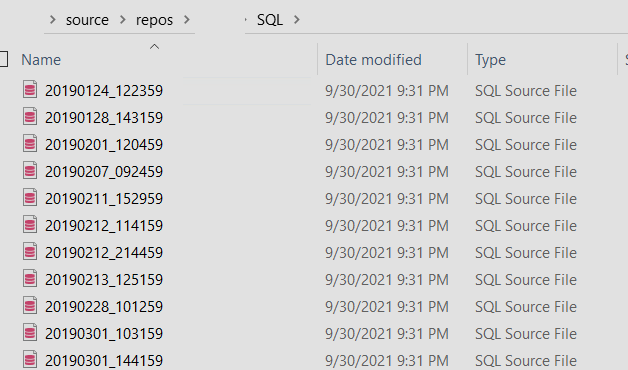Select SQL file icon for 20190124_122359
This screenshot has height=370, width=628.
[x=30, y=90]
